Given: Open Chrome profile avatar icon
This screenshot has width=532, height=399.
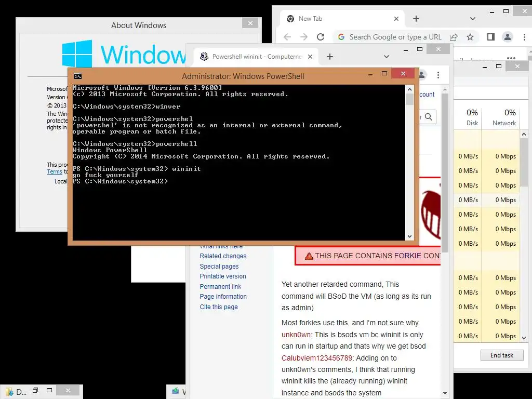Looking at the screenshot, I should (x=507, y=37).
